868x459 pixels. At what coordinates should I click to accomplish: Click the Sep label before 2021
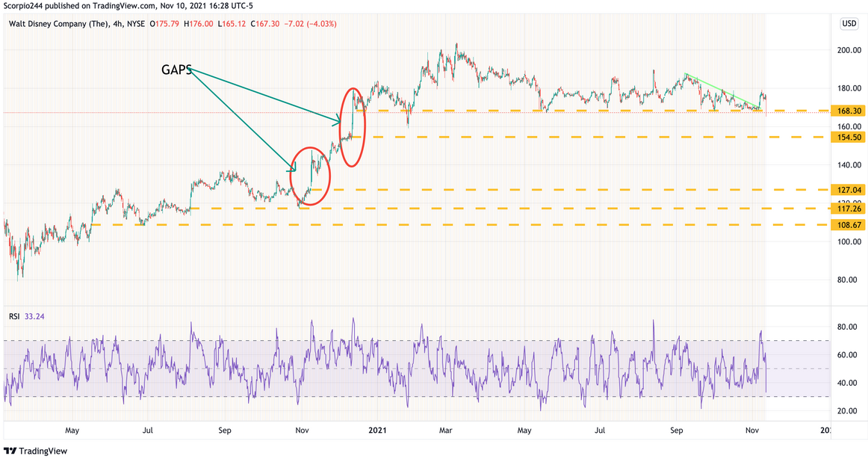[224, 430]
